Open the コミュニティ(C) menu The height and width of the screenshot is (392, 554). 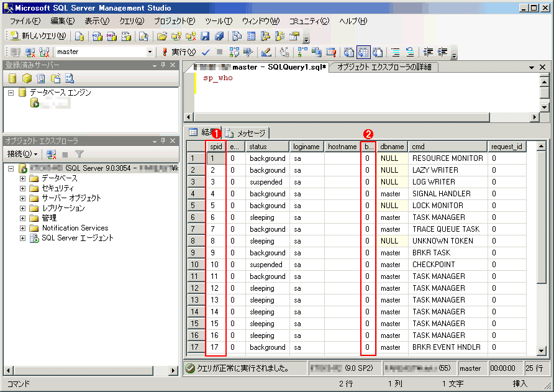[309, 21]
